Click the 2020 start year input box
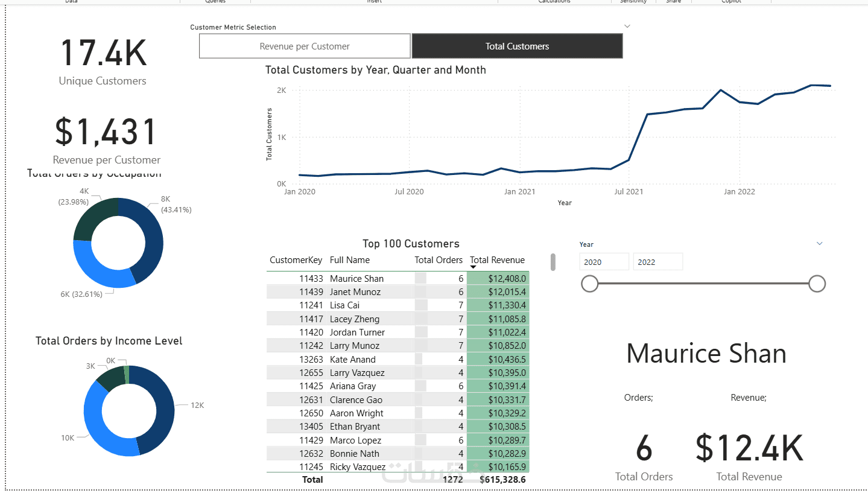 604,262
